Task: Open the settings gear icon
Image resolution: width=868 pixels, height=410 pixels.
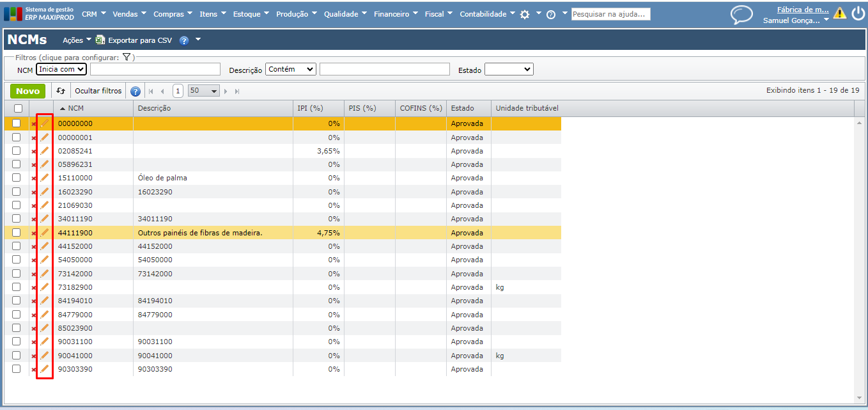Action: [x=525, y=14]
